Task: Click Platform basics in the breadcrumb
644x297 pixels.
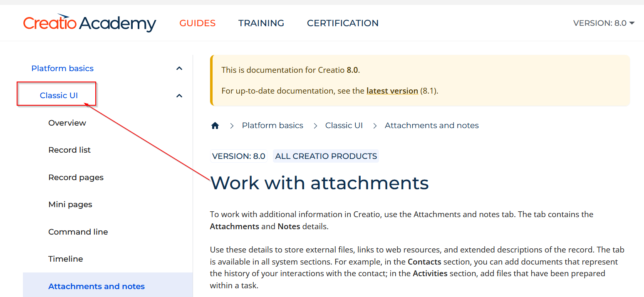Action: tap(272, 126)
